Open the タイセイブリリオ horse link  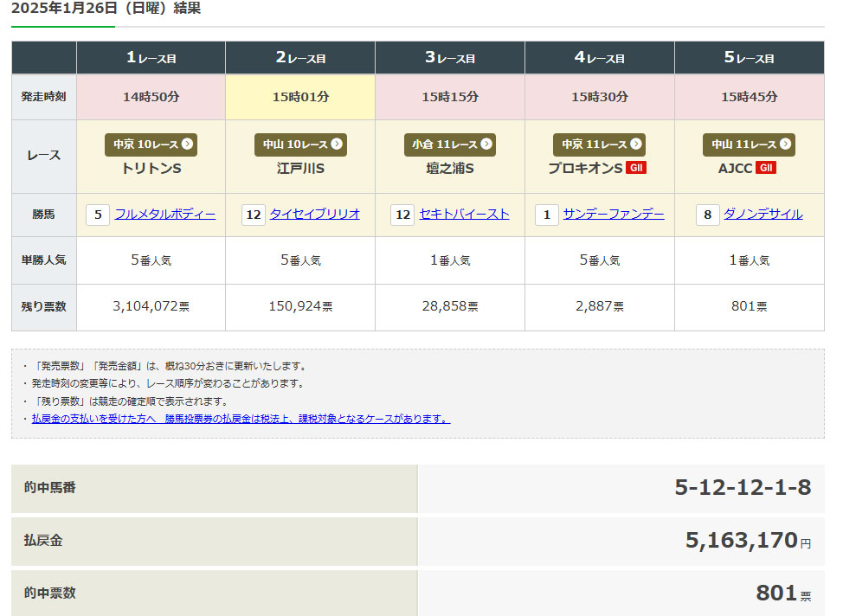(x=315, y=215)
